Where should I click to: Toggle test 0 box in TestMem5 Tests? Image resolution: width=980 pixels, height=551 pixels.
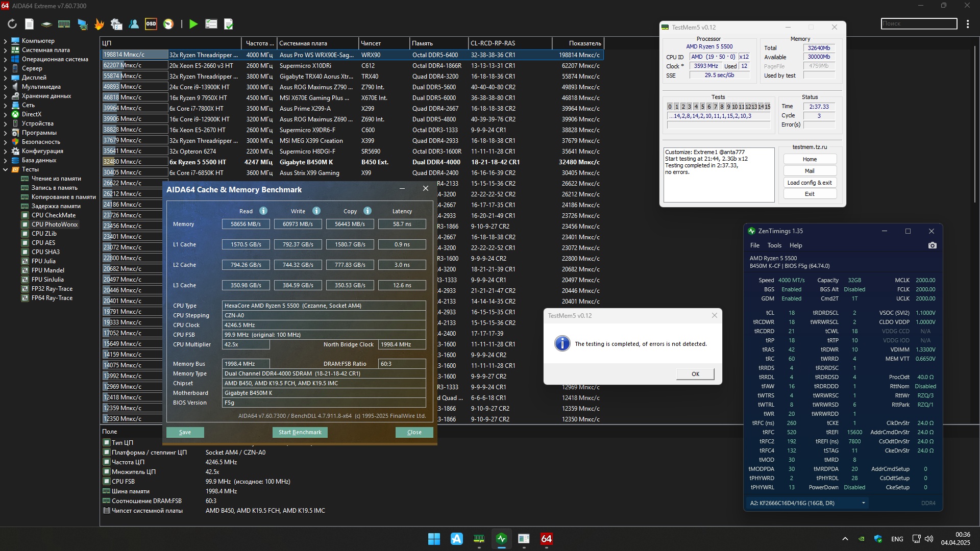coord(670,107)
